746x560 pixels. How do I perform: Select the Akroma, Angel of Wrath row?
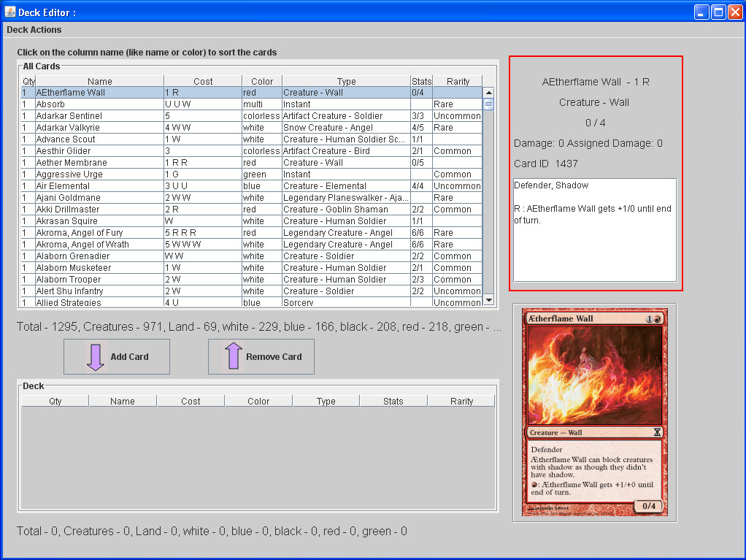point(82,245)
